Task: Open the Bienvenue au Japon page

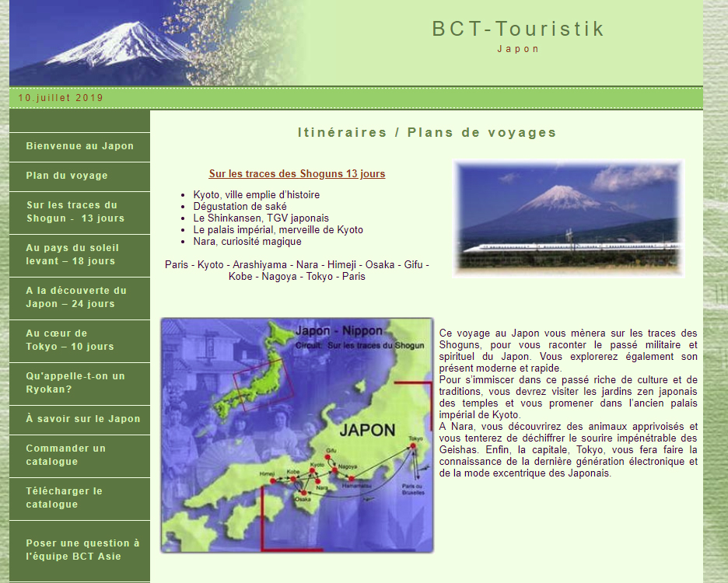Action: pyautogui.click(x=80, y=146)
